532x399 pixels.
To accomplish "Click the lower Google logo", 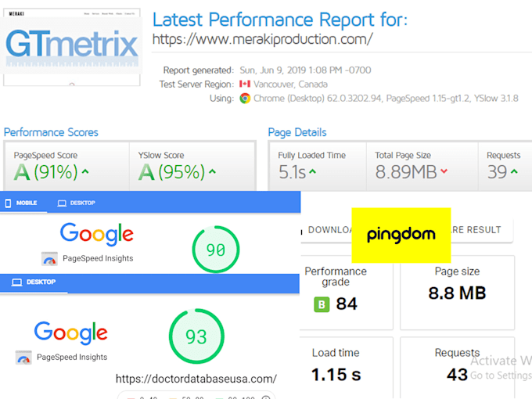I will point(71,332).
